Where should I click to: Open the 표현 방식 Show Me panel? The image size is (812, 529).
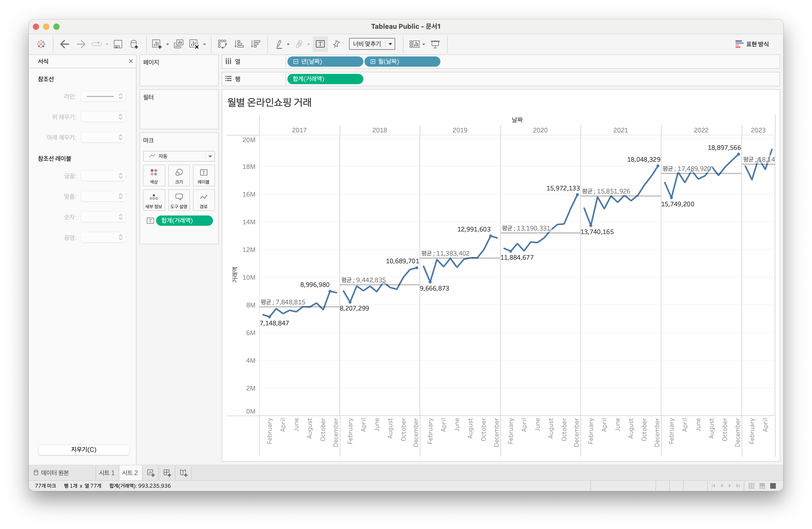click(x=752, y=44)
